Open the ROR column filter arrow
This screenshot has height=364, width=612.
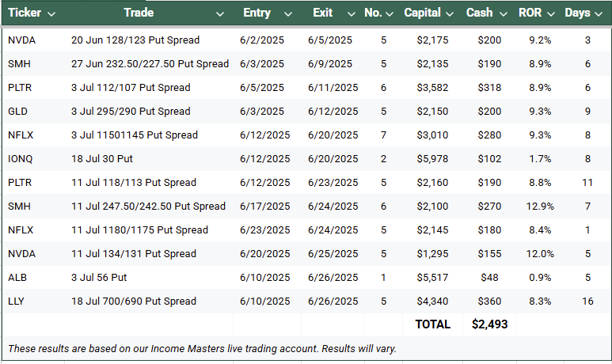pyautogui.click(x=551, y=14)
